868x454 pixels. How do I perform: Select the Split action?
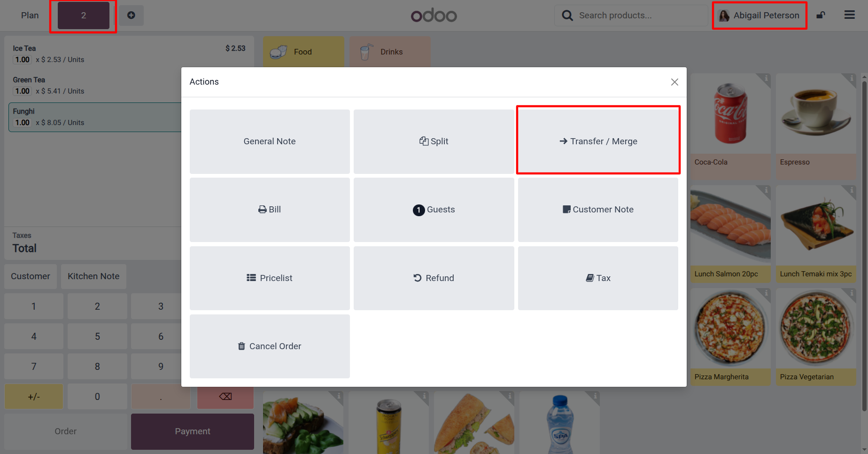click(434, 141)
